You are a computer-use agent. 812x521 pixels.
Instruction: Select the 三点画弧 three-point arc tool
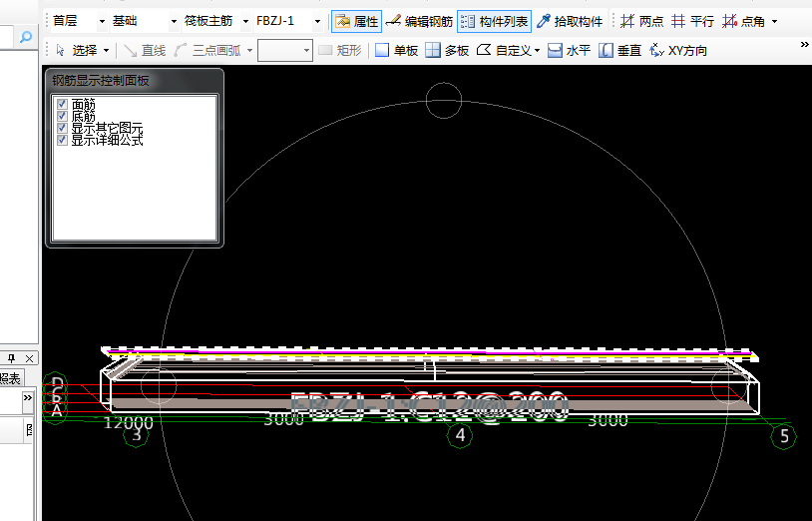[x=207, y=50]
